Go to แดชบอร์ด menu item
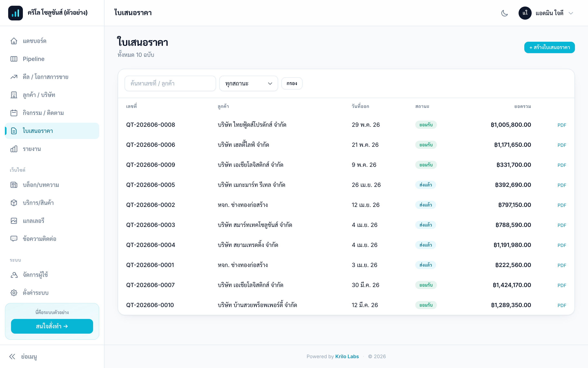The width and height of the screenshot is (588, 368). (52, 41)
